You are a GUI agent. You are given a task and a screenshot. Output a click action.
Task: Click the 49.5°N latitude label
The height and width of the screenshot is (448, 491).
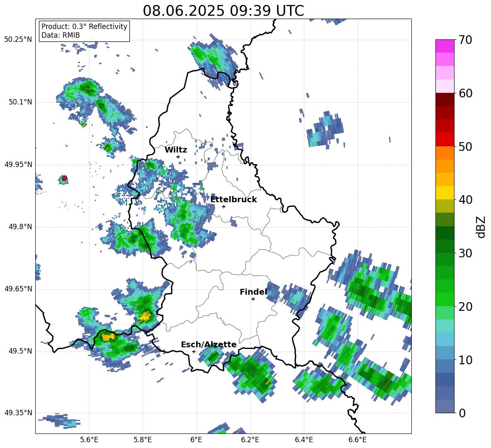(x=20, y=351)
